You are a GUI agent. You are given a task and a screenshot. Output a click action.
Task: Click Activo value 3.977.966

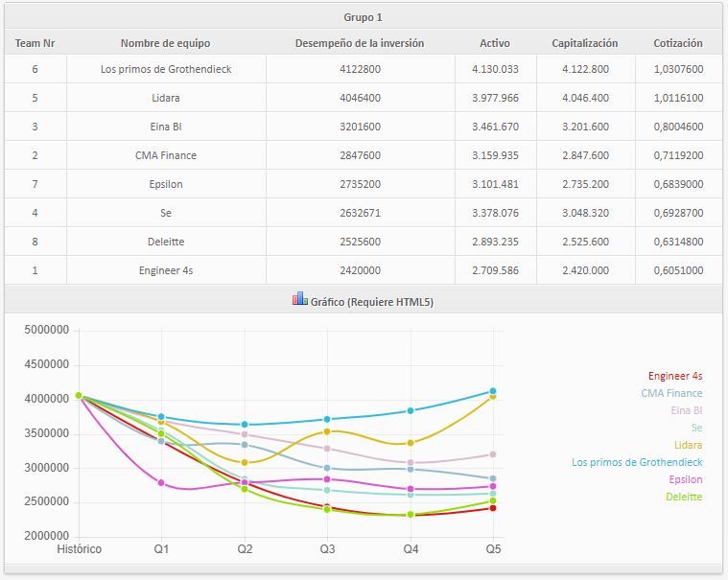pos(495,98)
